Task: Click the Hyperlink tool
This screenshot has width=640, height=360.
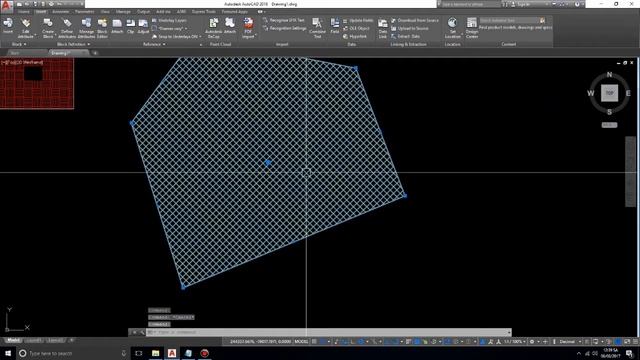Action: pyautogui.click(x=355, y=36)
